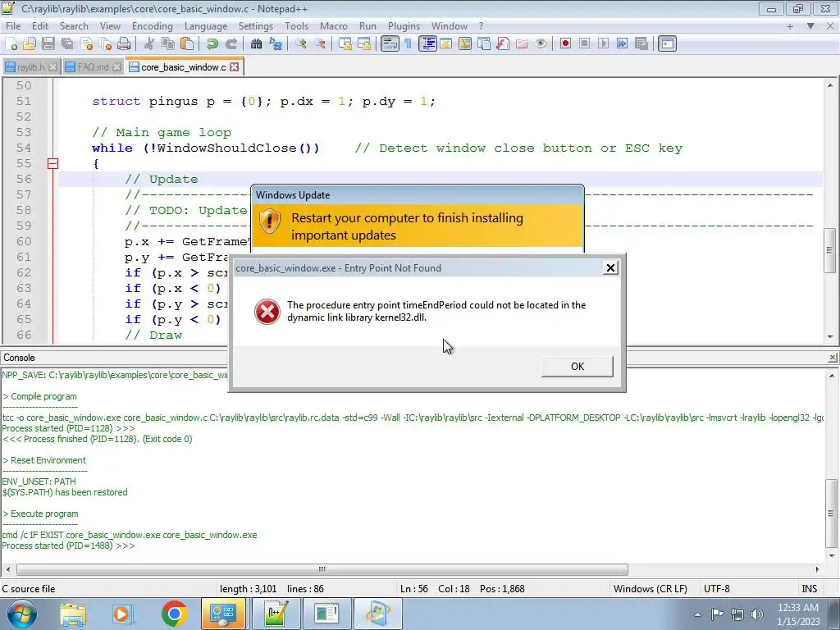Click the document list dropdown arrow in menu bar
840x630 pixels.
tap(810, 26)
